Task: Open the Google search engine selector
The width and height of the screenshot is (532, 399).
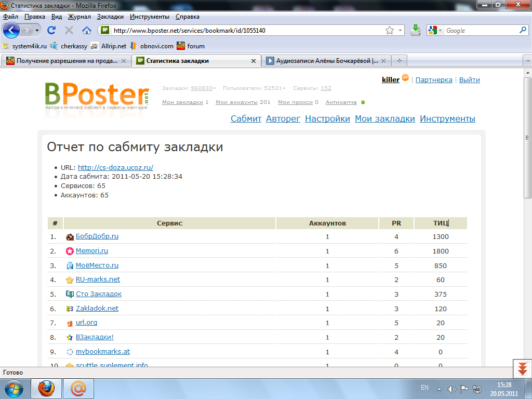Action: (435, 31)
